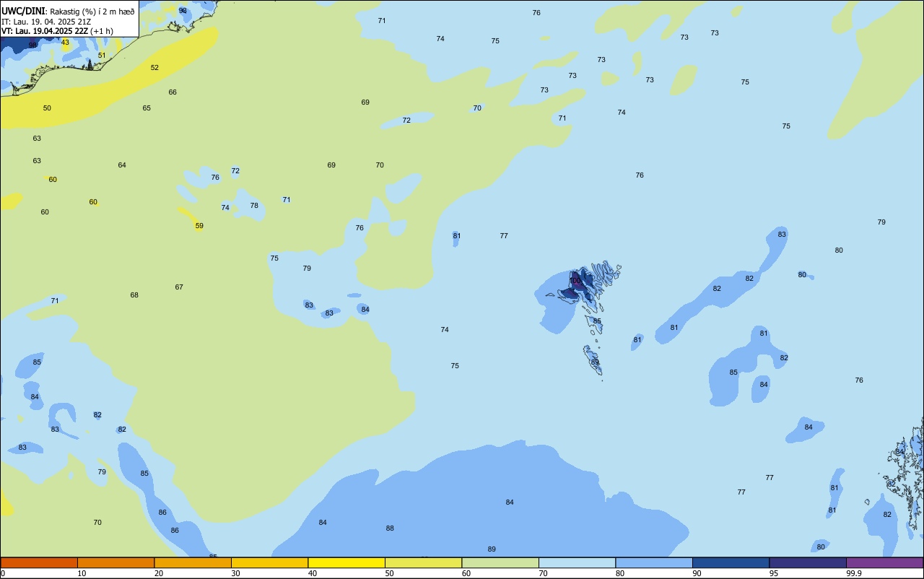924x579 pixels.
Task: Click the light green 60–70 legend segment
Action: (500, 562)
